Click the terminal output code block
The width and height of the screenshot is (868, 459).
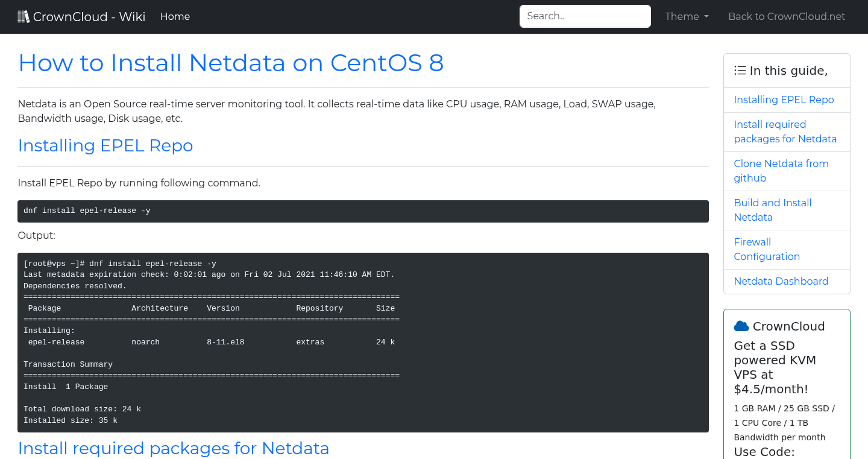click(x=363, y=342)
